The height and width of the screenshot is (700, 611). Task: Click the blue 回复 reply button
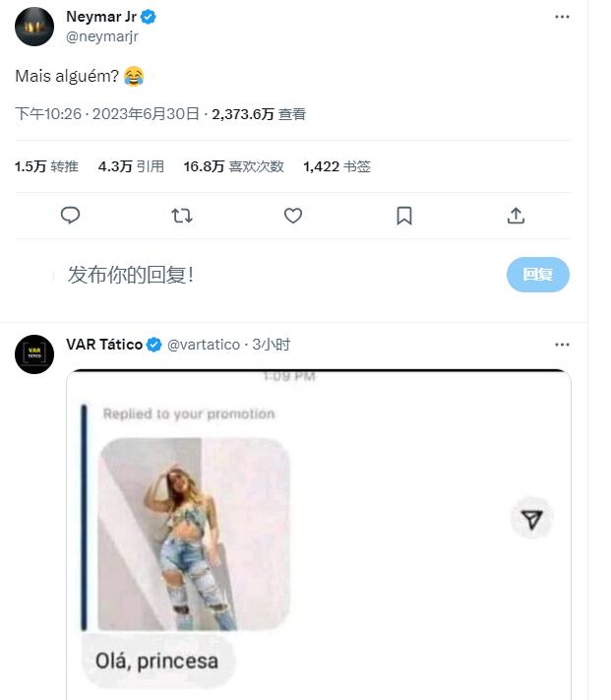point(537,275)
